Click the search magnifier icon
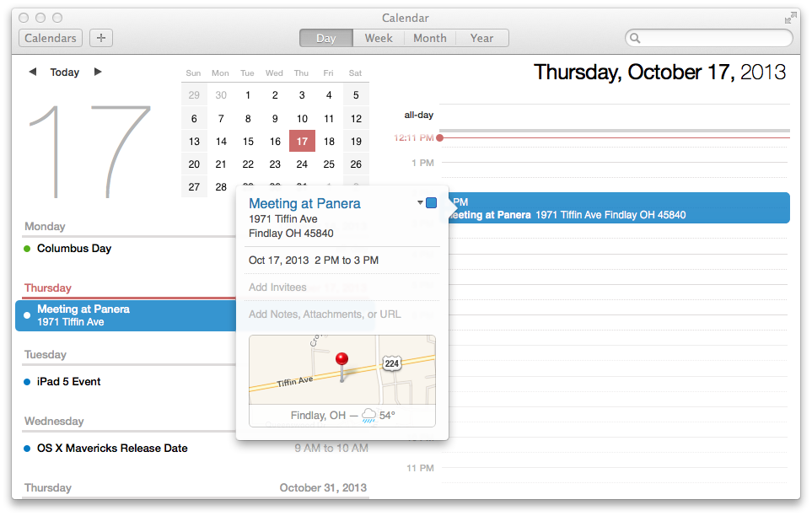 pyautogui.click(x=635, y=38)
